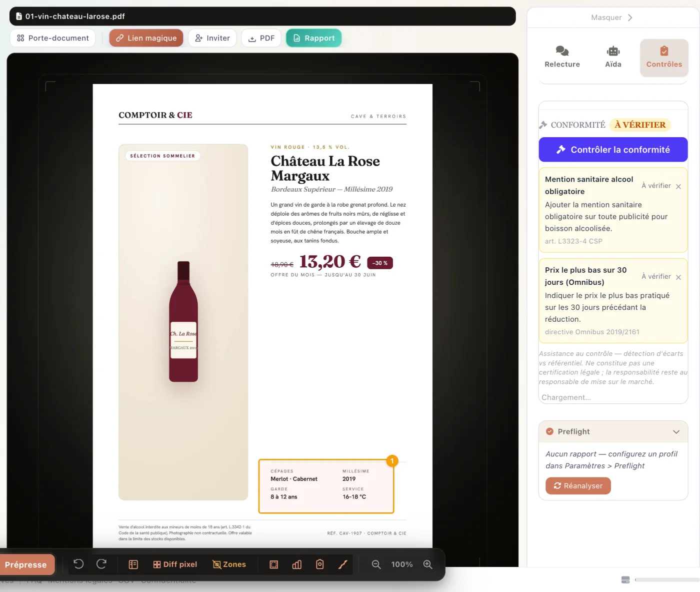Viewport: 700px width, 592px height.
Task: Click the RÉF. CAV-1907 footer text
Action: click(x=366, y=533)
